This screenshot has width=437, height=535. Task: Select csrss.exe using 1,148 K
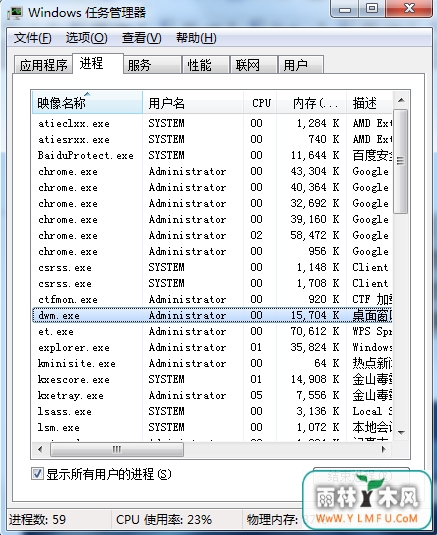[212, 268]
